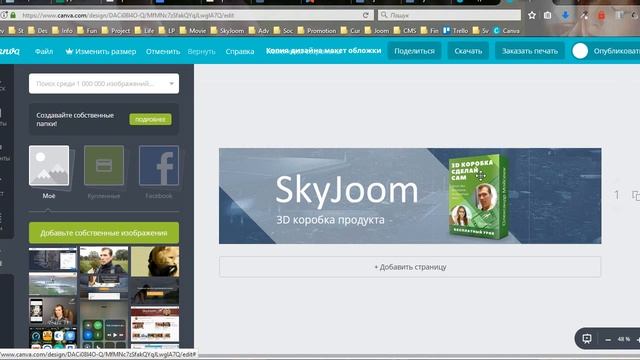Open the Movie bookmarks folder
This screenshot has height=360, width=640.
193,31
